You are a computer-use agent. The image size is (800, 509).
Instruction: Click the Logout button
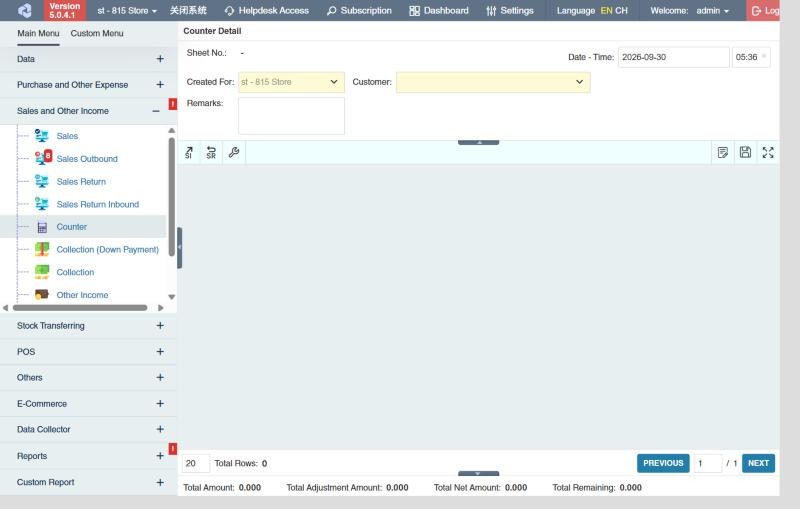pos(764,10)
